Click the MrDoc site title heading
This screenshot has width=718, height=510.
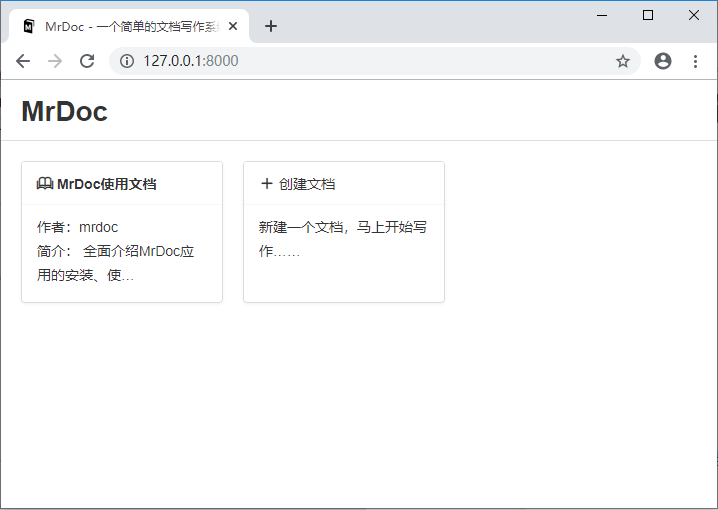pos(64,111)
